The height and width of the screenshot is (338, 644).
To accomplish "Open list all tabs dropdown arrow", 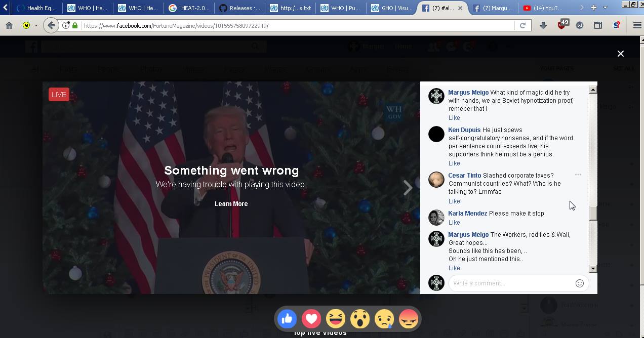I will pos(605,8).
